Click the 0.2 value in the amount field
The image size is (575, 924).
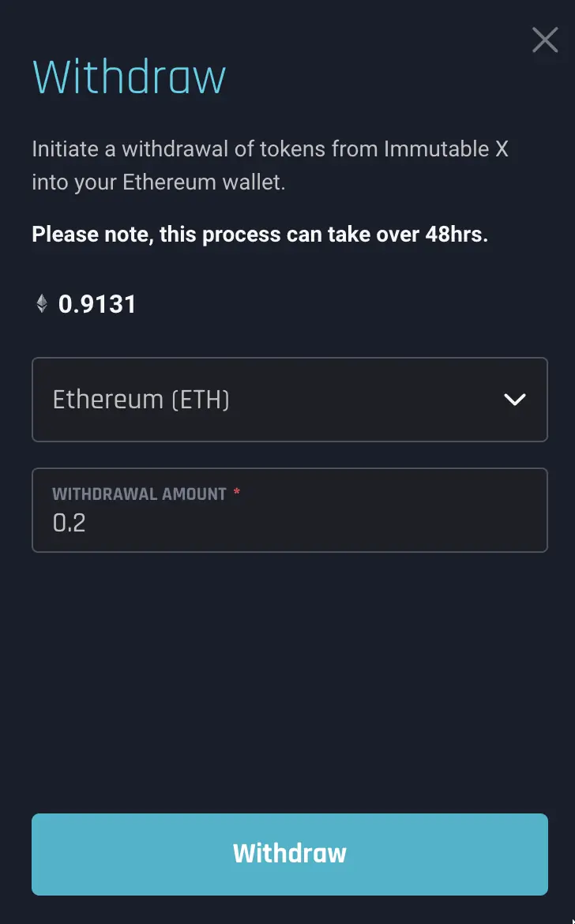[69, 523]
